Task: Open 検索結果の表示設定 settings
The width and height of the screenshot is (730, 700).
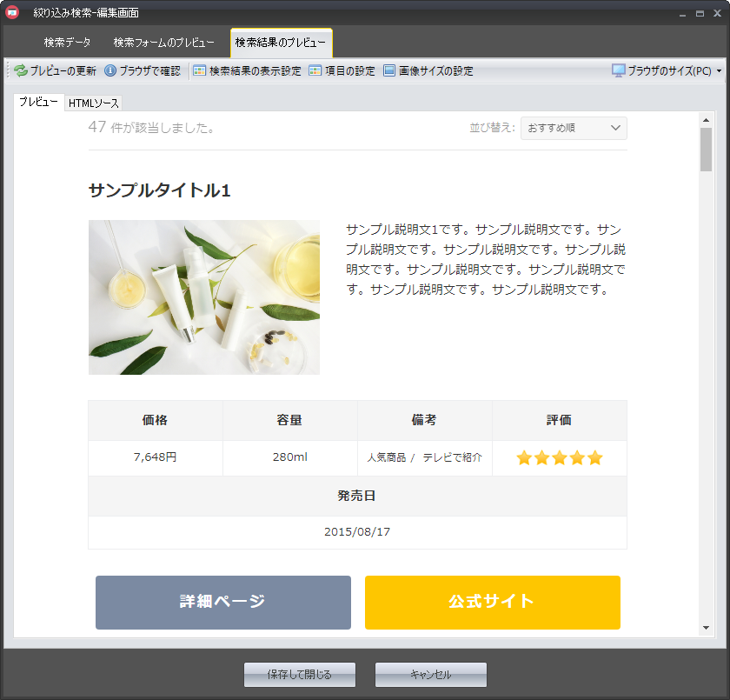Action: (247, 71)
